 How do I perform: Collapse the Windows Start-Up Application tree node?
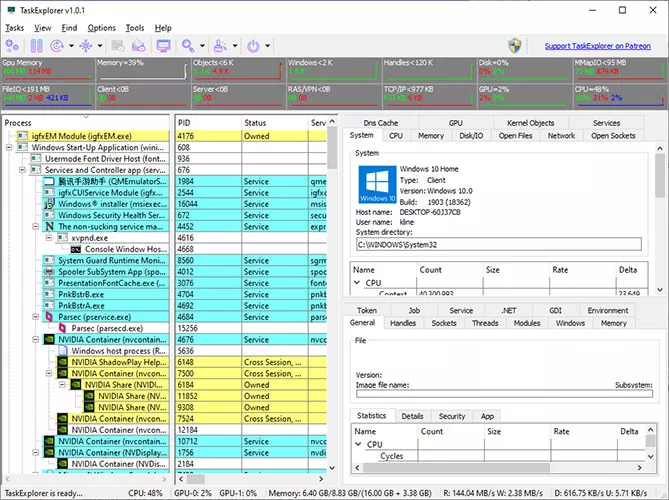(9, 148)
